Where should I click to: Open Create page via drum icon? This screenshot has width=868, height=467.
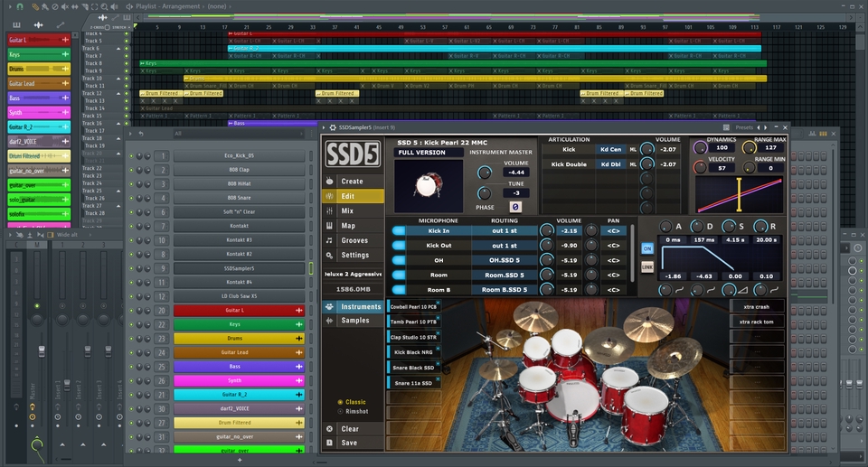[x=329, y=181]
